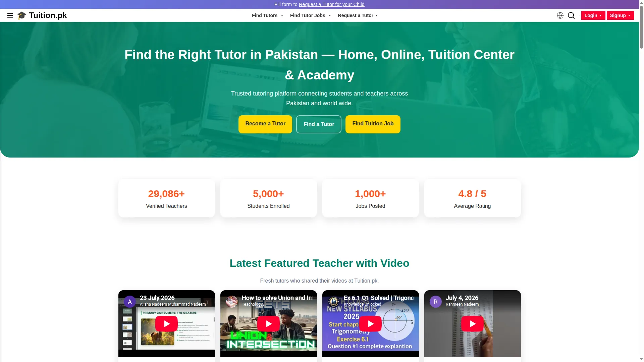The height and width of the screenshot is (362, 644).
Task: Click 'Latest Featured Teacher with Video' heading
Action: coord(319,263)
